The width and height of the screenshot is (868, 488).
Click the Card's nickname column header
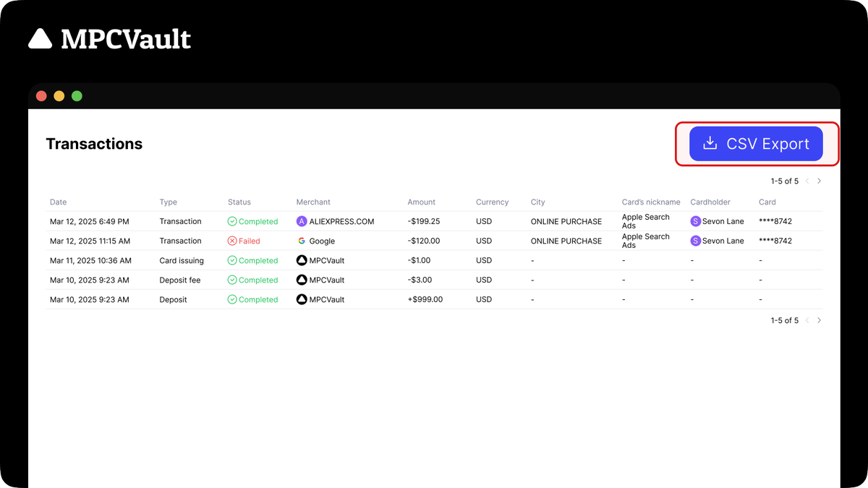coord(651,202)
